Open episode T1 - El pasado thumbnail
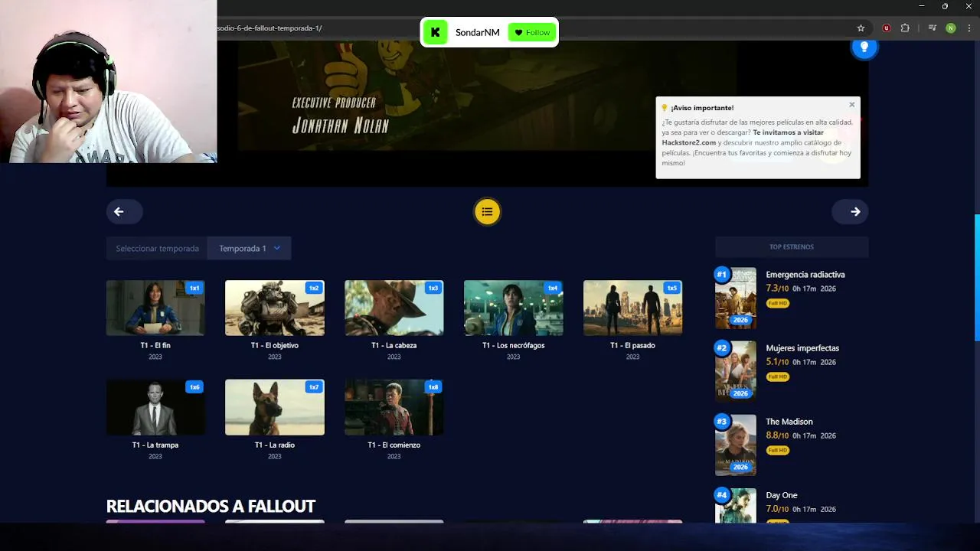Viewport: 980px width, 551px height. (x=632, y=308)
